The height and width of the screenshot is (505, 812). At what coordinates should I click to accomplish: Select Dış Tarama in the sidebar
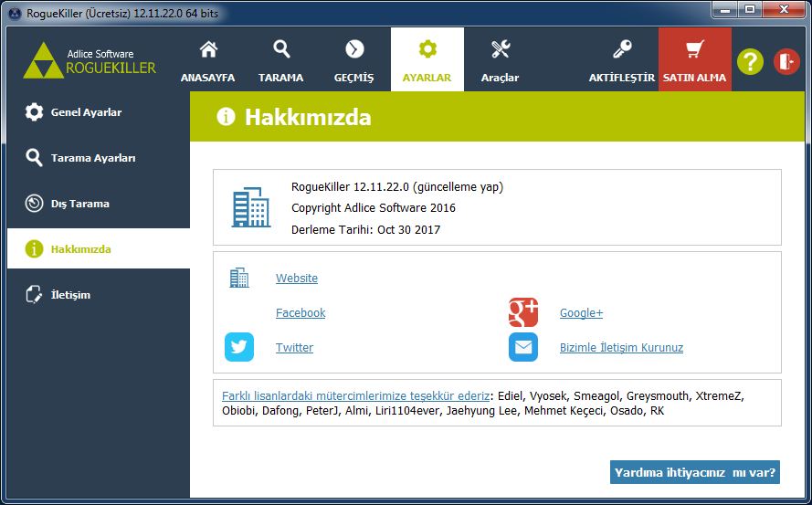pyautogui.click(x=99, y=204)
